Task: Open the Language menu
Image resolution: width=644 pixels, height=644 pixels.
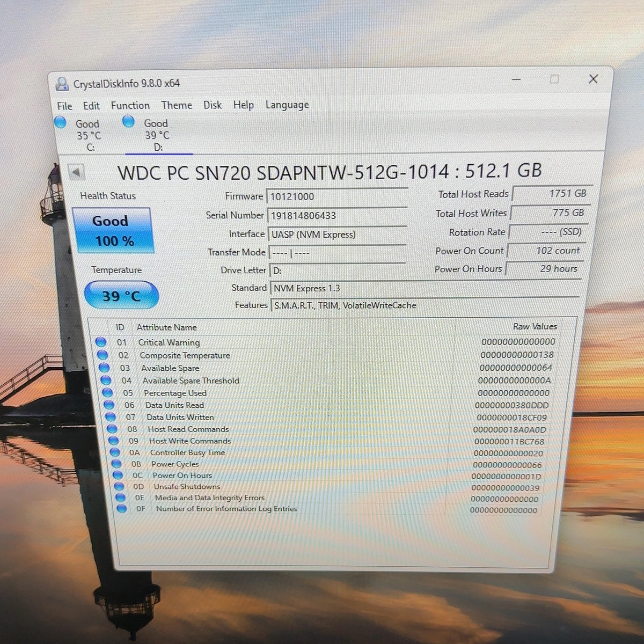Action: tap(287, 105)
